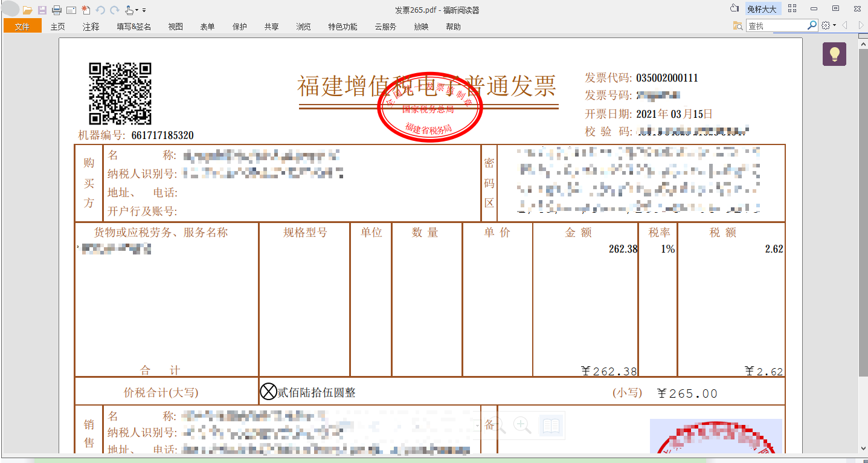This screenshot has height=463, width=868.
Task: Expand the Hand tool dropdown arrow
Action: (137, 10)
